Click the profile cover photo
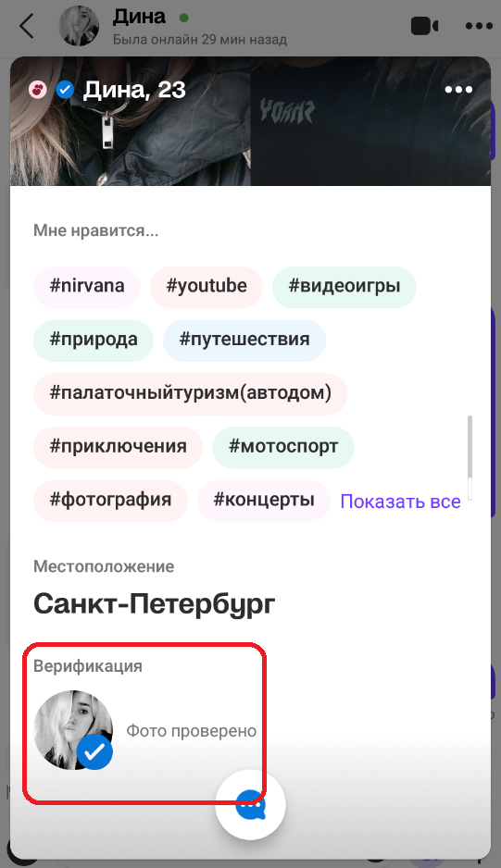The width and height of the screenshot is (501, 868). click(x=250, y=121)
